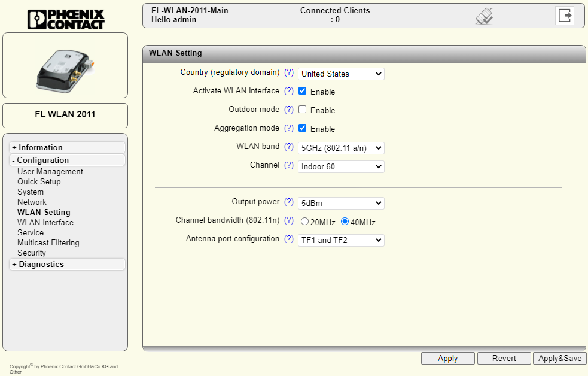Click the logout icon in header
Image resolution: width=588 pixels, height=376 pixels.
tap(564, 16)
